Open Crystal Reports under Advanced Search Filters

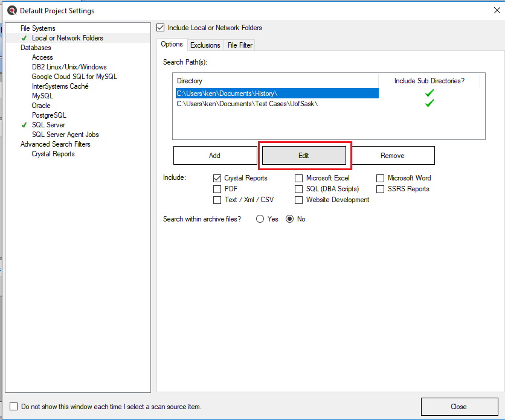(53, 154)
